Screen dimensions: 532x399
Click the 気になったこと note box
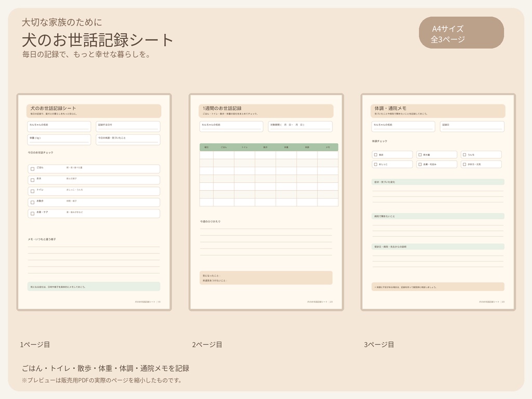[266, 278]
